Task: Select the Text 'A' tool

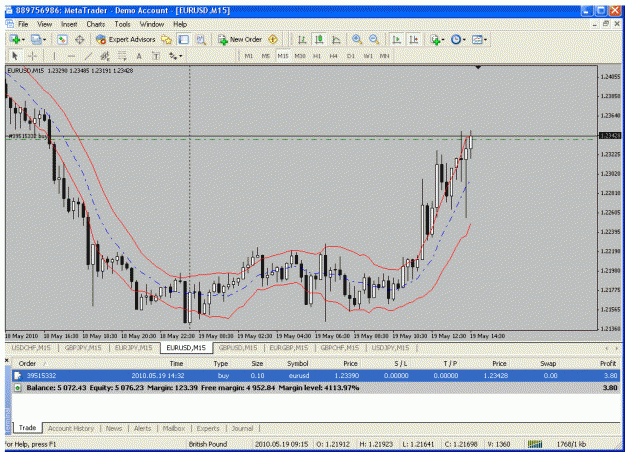Action: point(139,56)
